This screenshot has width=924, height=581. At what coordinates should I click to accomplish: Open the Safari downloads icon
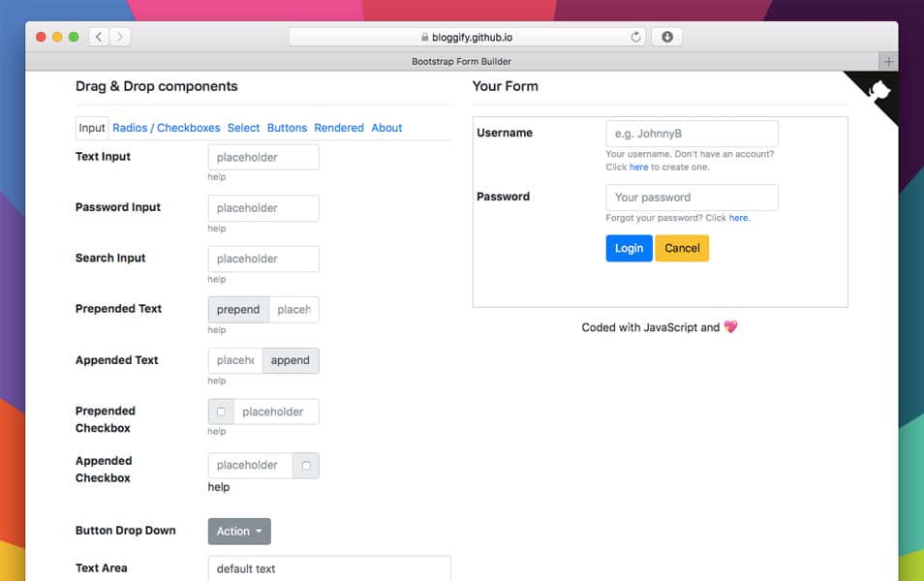point(667,37)
